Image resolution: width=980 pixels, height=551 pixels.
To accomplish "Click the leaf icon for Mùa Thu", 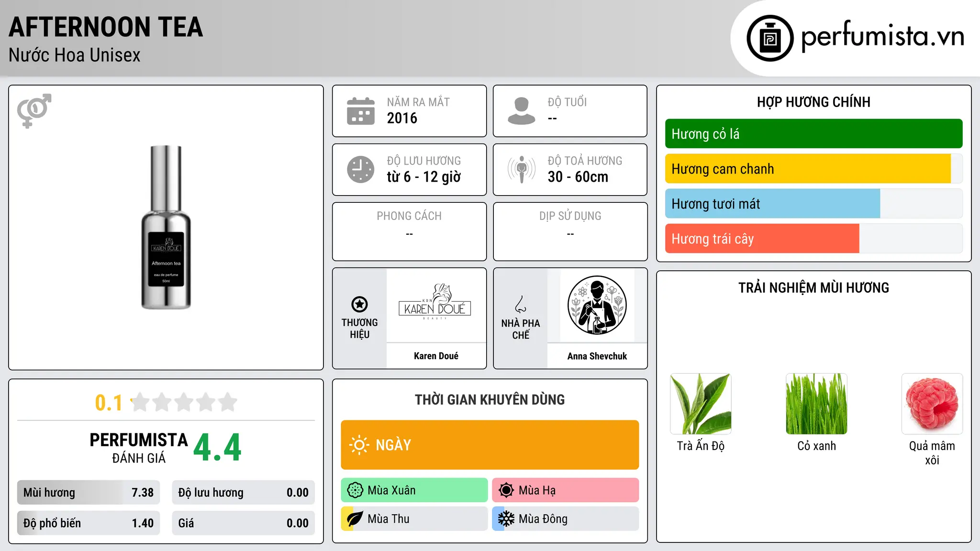I will (x=355, y=519).
